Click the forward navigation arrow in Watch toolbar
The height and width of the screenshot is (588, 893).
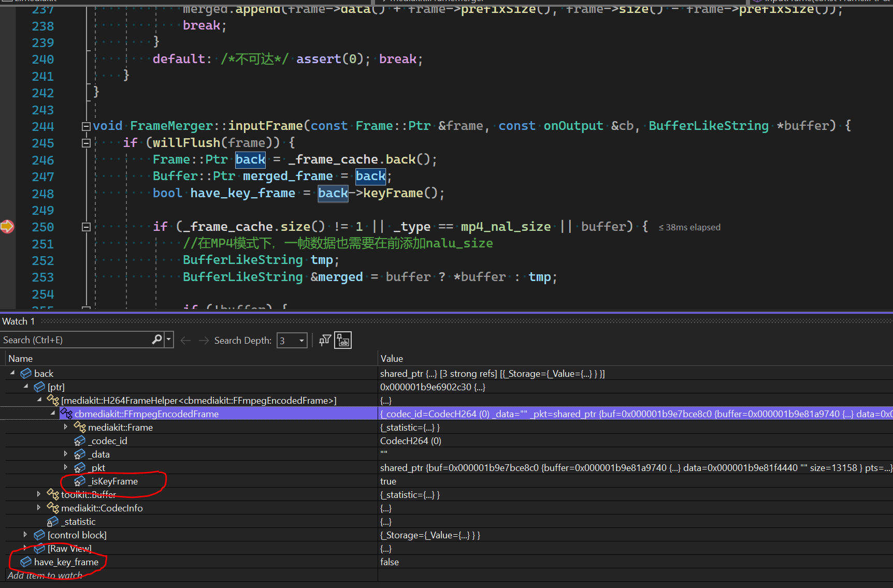point(203,340)
